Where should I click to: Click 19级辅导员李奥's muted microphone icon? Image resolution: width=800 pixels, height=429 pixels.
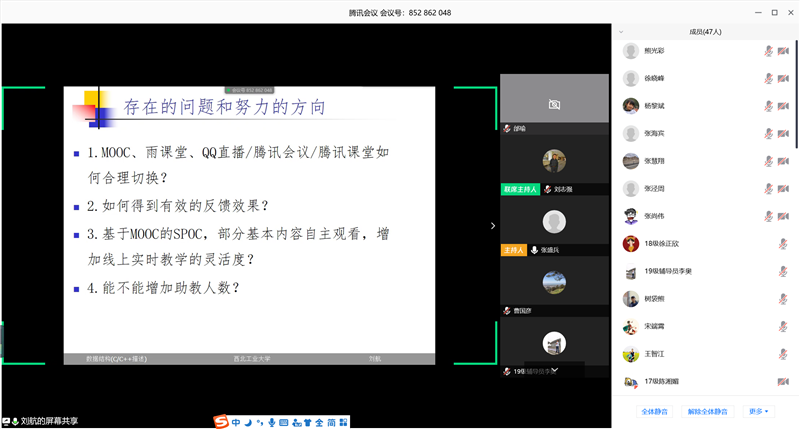(783, 271)
